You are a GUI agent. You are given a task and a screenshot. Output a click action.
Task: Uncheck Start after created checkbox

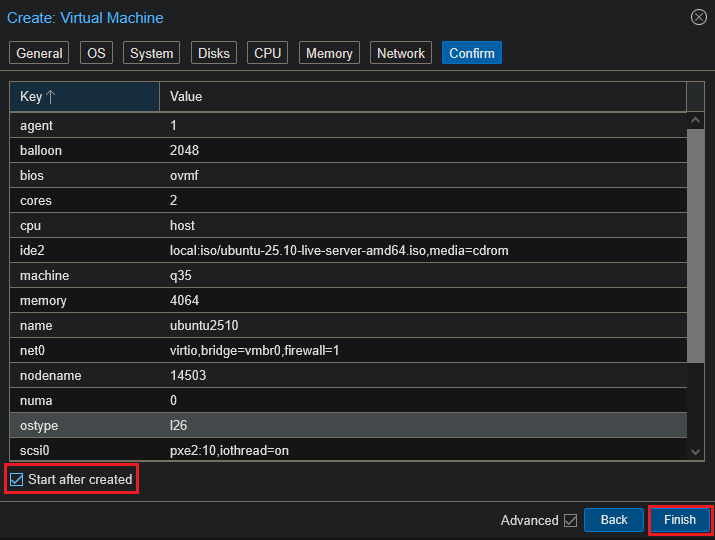[16, 480]
